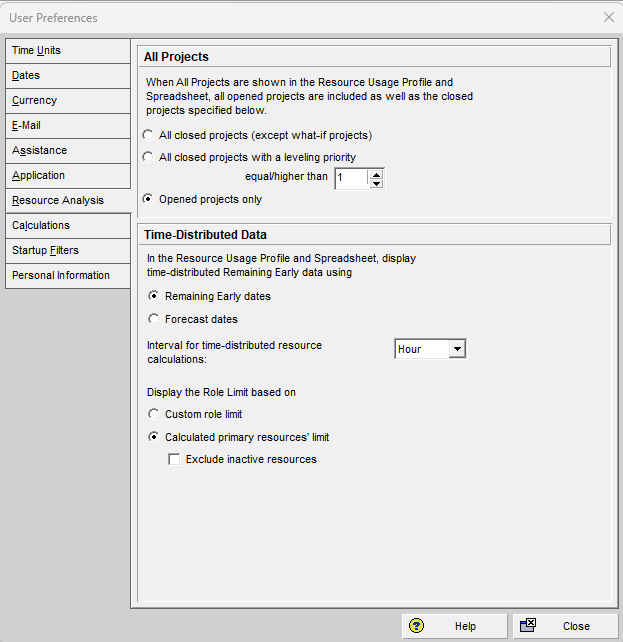The image size is (623, 642).
Task: Open the Time Units tab
Action: click(68, 51)
